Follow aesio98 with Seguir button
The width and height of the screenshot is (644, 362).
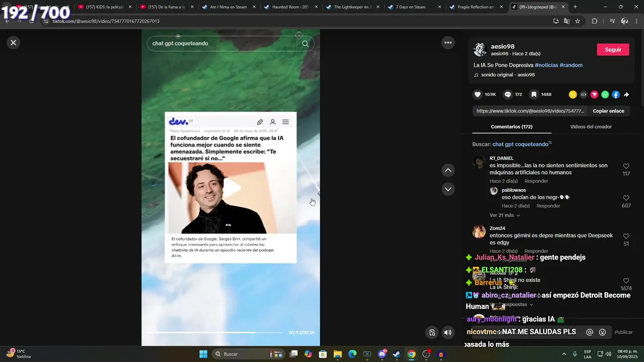click(613, 50)
